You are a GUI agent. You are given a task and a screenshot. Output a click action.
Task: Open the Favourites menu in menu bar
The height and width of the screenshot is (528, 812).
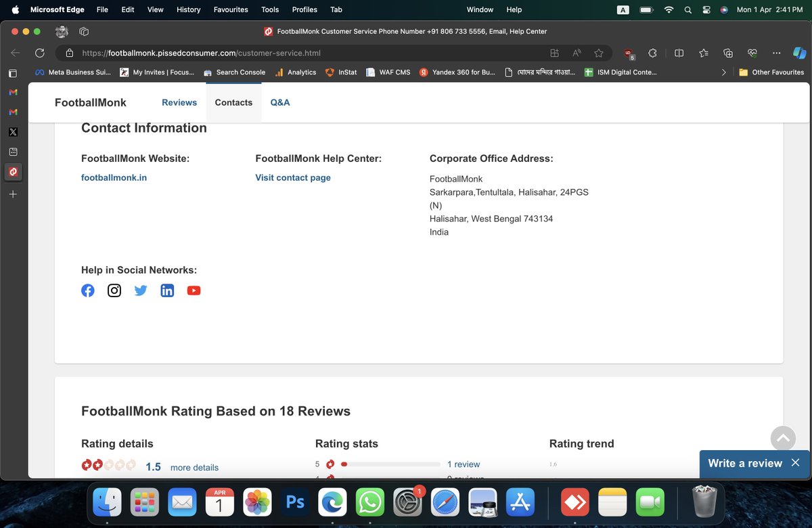[231, 10]
